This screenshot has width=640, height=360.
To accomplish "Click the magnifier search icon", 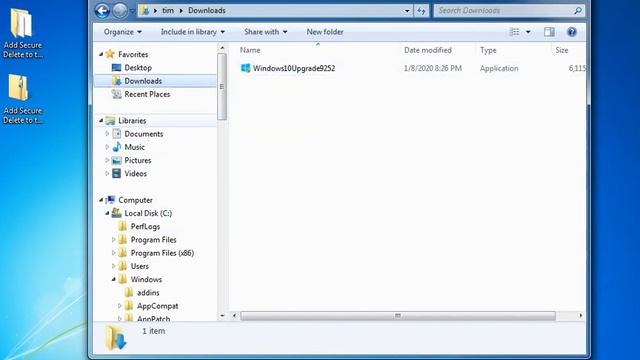I will pos(578,11).
